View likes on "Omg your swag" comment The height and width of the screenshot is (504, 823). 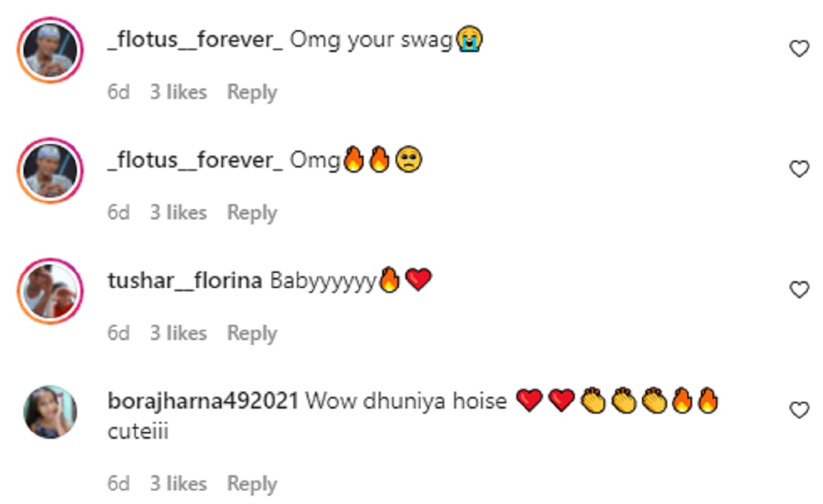pos(178,92)
